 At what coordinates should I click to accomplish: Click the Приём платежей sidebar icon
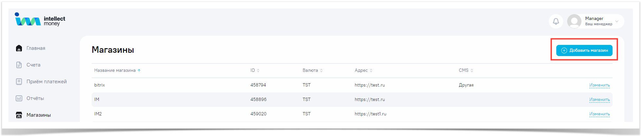[x=19, y=82]
